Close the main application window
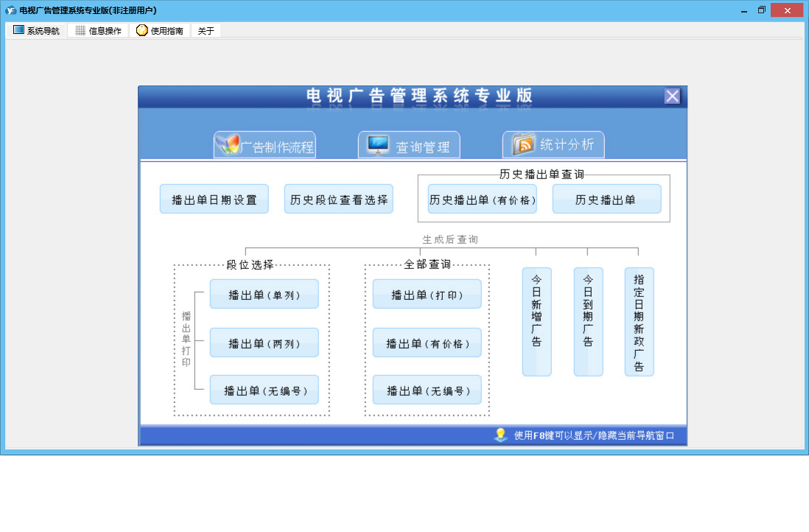 [x=788, y=10]
